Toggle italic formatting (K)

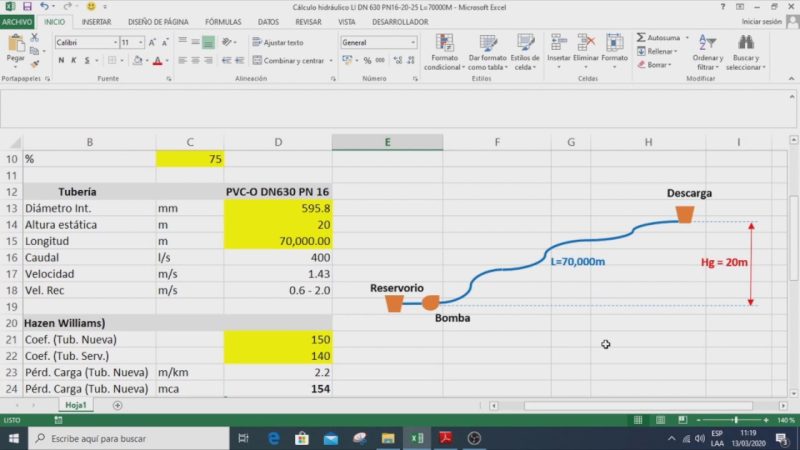tap(73, 60)
